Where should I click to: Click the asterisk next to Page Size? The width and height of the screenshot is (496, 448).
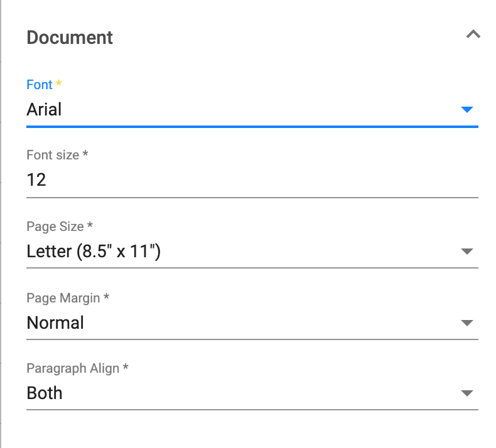[90, 225]
